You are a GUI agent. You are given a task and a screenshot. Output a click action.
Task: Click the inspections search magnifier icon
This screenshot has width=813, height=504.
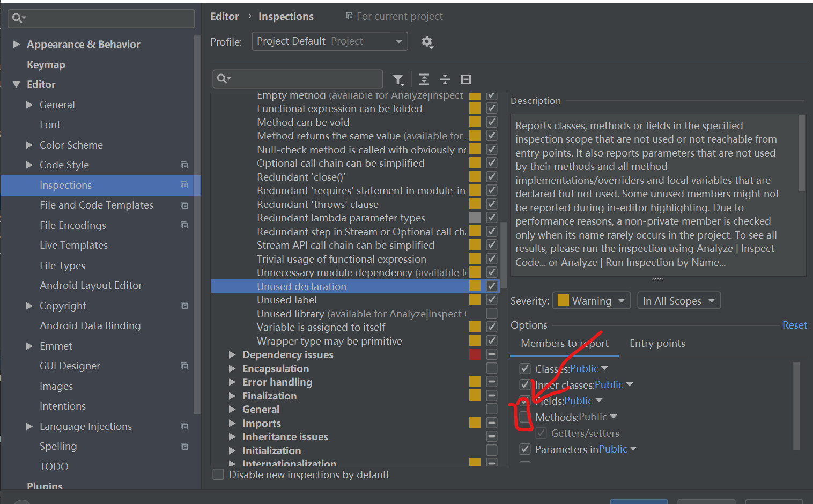click(x=224, y=79)
